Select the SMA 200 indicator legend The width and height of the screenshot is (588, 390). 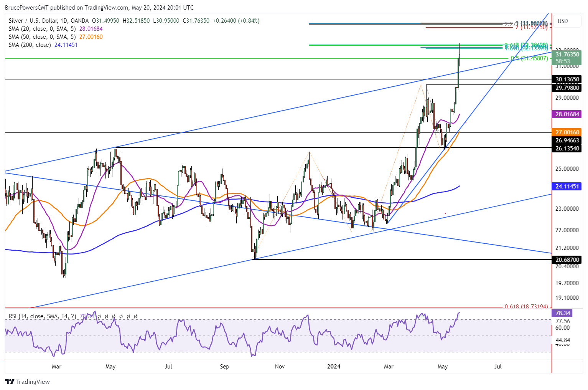point(30,45)
